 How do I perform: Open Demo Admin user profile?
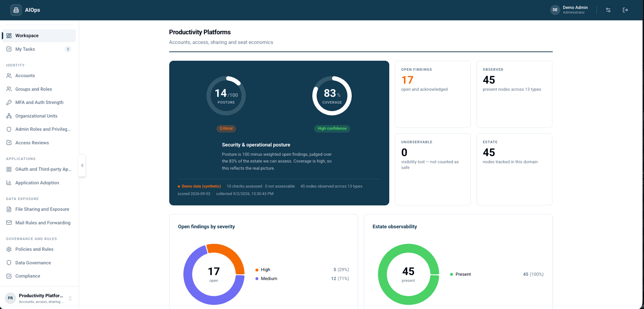(x=569, y=10)
